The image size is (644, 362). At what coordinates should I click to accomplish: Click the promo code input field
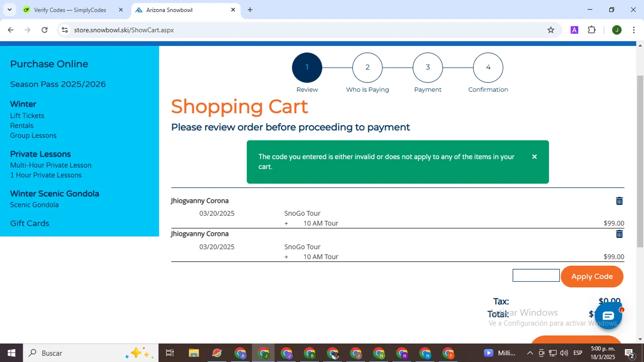(536, 275)
